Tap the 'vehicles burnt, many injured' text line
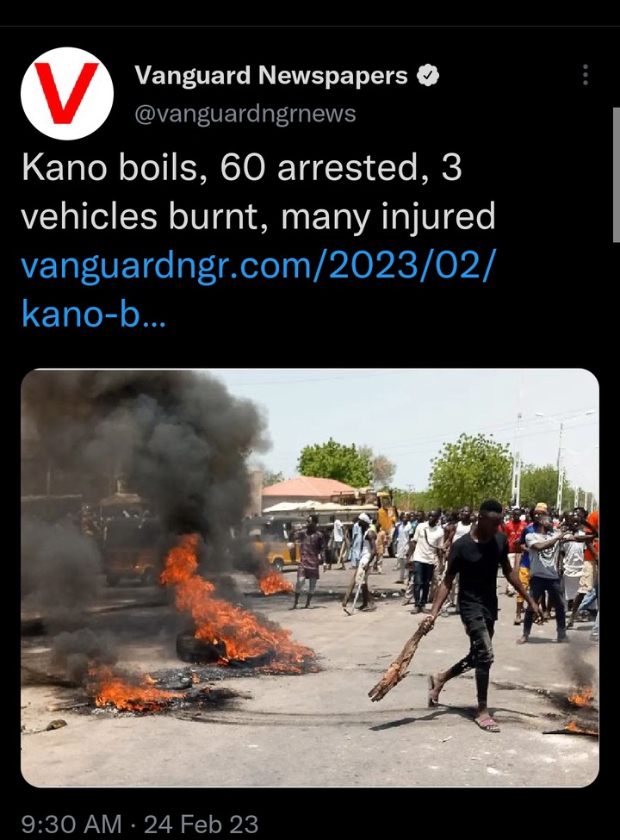The height and width of the screenshot is (840, 620). (x=258, y=216)
